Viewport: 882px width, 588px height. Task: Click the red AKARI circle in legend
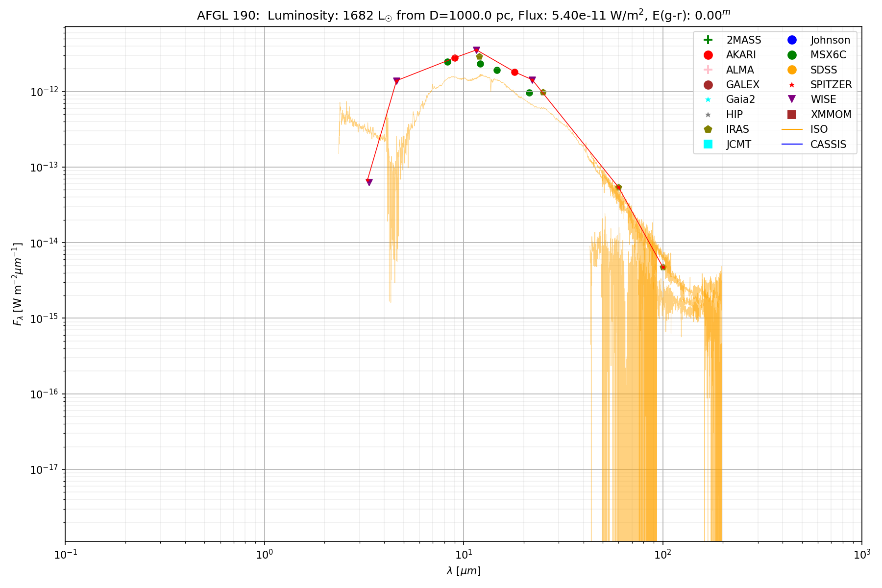pos(708,55)
